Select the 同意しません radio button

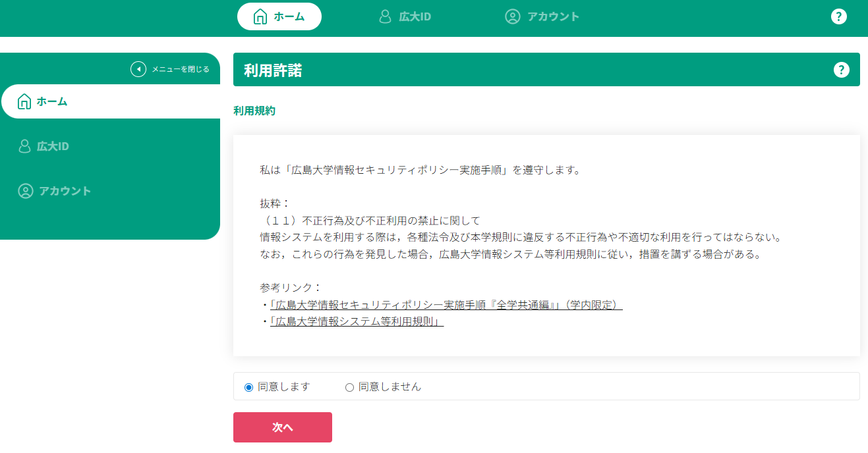pos(349,387)
